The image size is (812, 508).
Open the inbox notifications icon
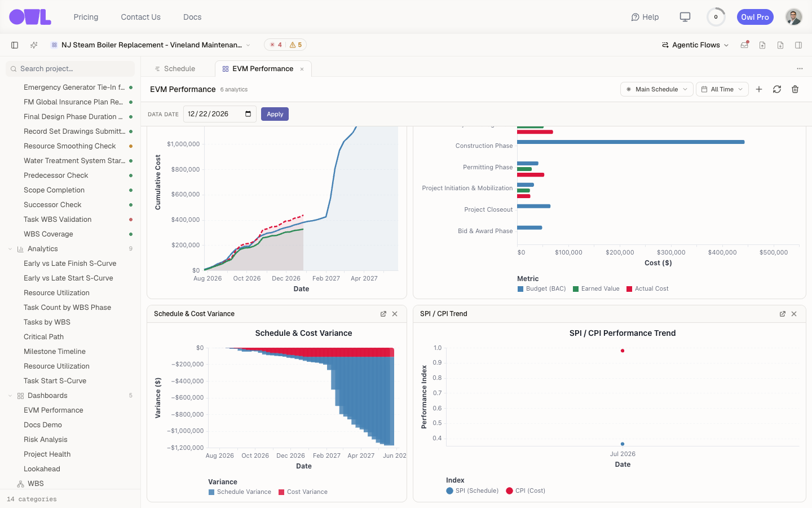click(744, 45)
